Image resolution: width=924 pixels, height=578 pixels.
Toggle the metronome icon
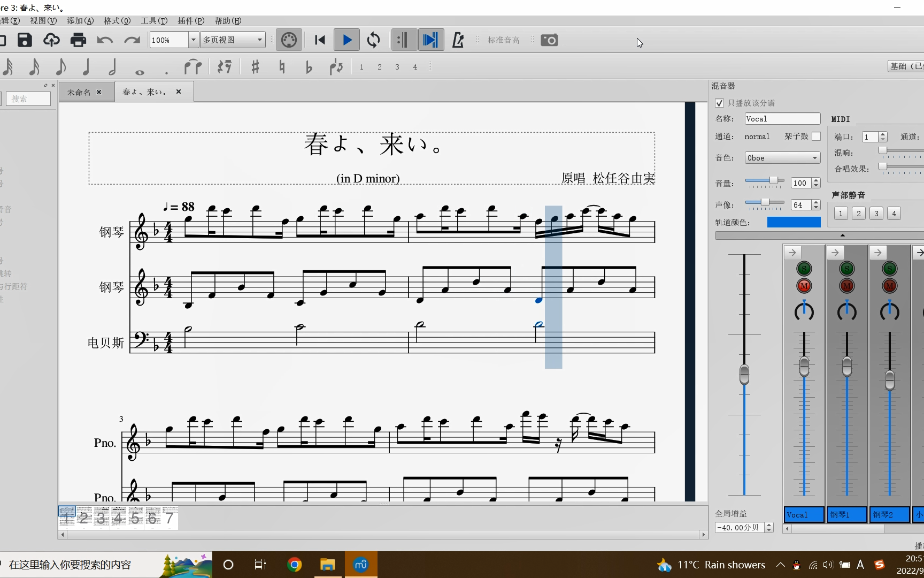click(x=458, y=40)
